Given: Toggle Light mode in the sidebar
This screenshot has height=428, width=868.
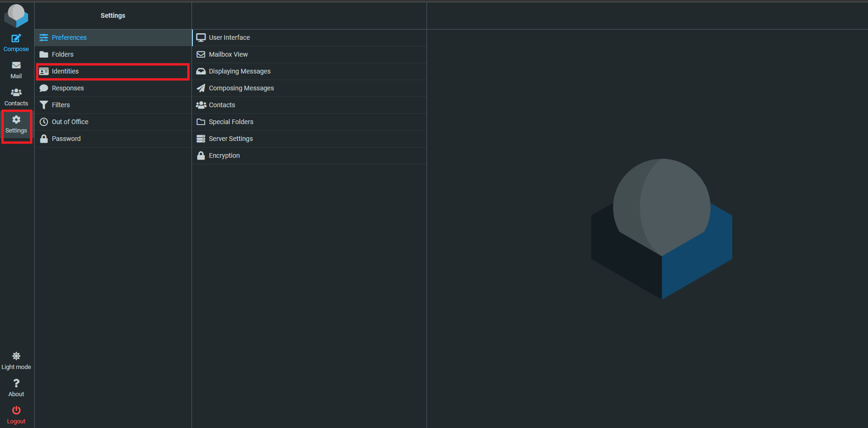Looking at the screenshot, I should (x=16, y=361).
